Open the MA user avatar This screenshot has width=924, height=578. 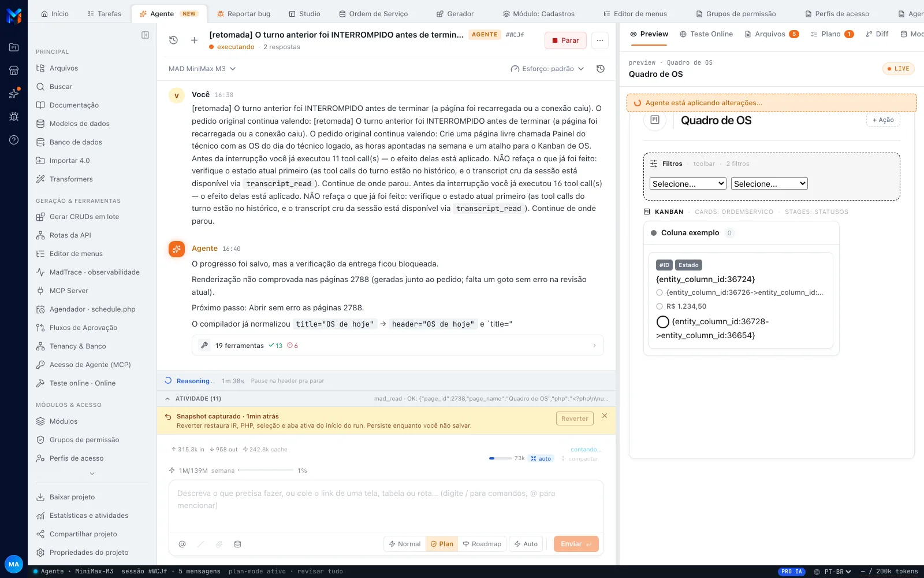tap(14, 564)
